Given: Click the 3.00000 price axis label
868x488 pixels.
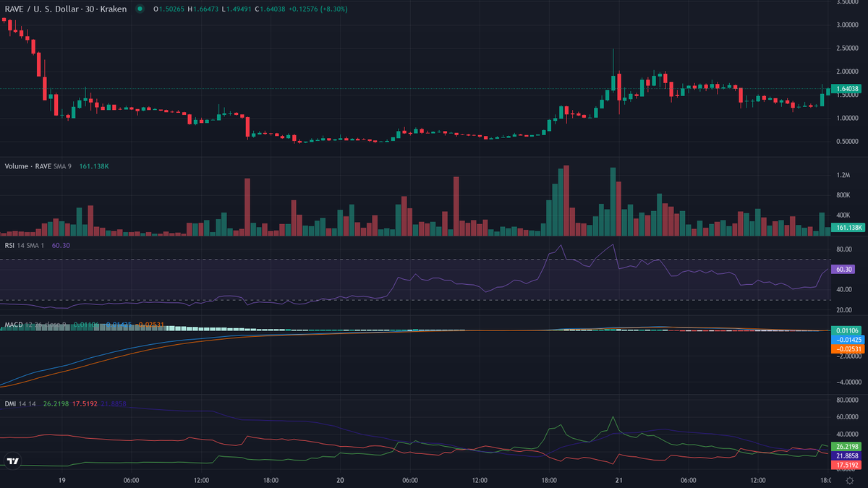Looking at the screenshot, I should [847, 24].
